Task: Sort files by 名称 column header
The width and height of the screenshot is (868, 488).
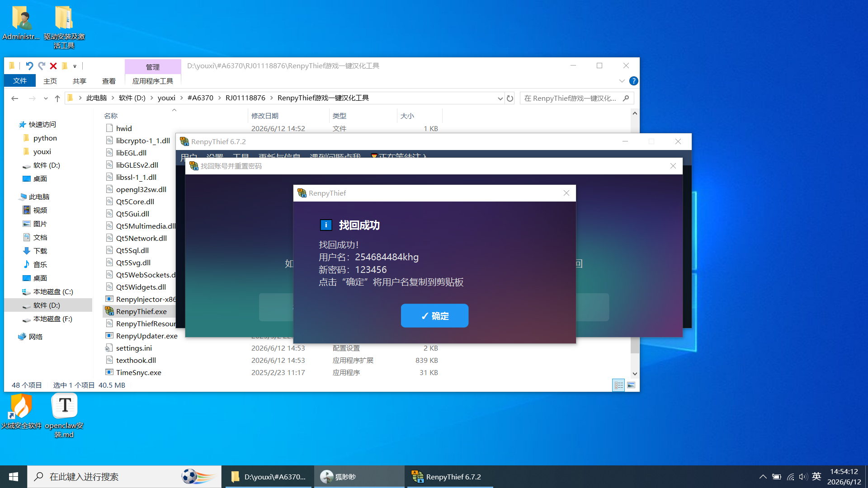Action: (111, 116)
